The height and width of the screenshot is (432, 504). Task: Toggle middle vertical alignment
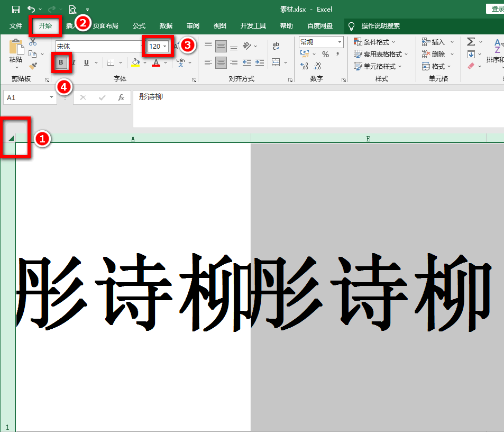(221, 46)
